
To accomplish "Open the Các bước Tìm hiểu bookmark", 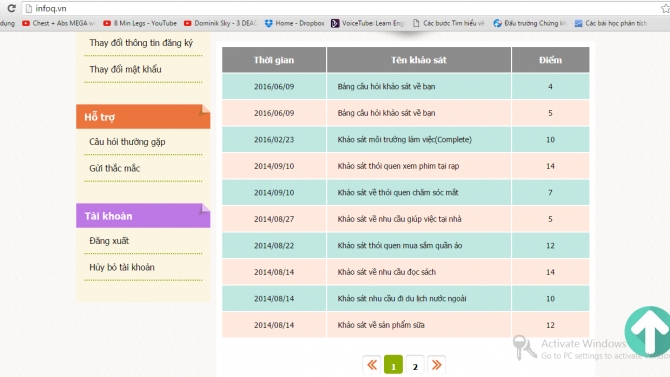I will 449,23.
